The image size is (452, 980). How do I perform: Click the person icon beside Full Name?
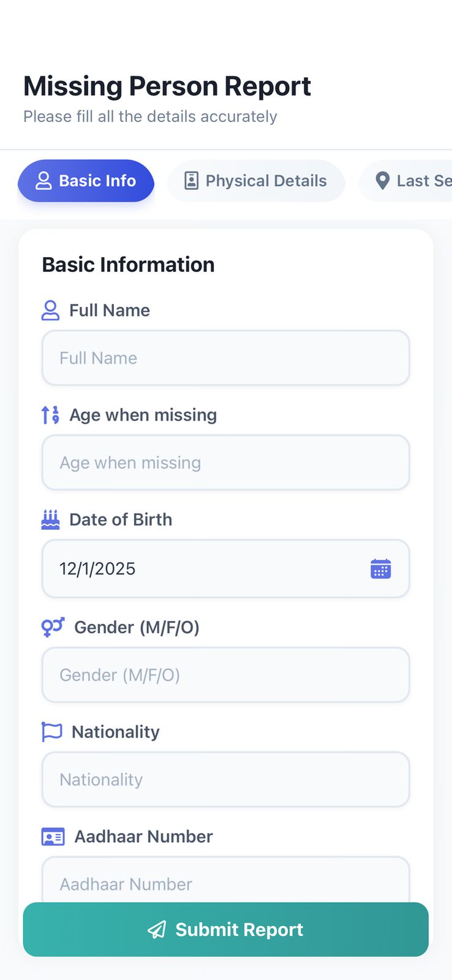point(51,310)
